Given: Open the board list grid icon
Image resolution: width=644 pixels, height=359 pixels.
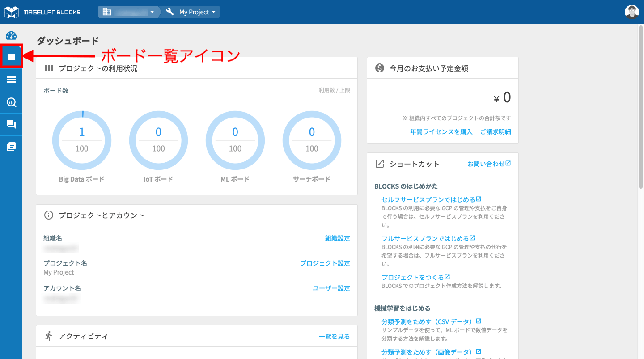Looking at the screenshot, I should (x=11, y=57).
